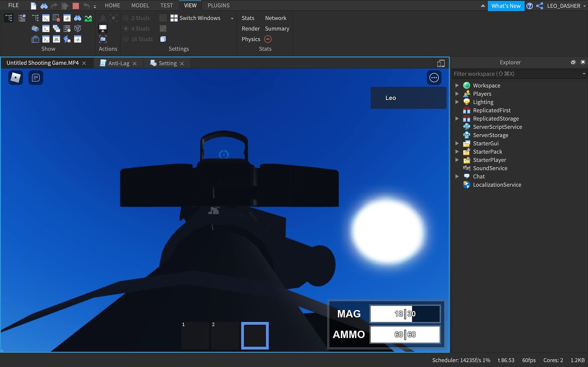
Task: Open the Properties panel icon
Action: pos(22,17)
